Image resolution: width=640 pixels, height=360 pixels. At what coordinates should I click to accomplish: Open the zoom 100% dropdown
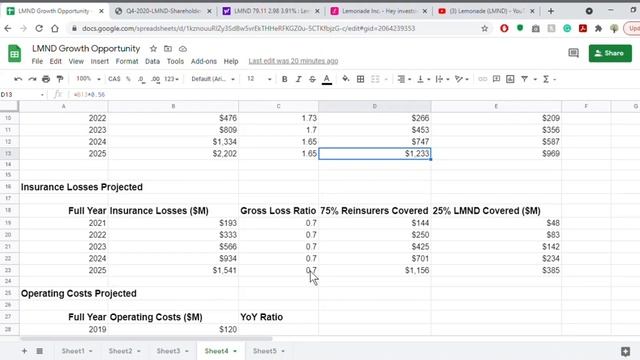pos(88,79)
